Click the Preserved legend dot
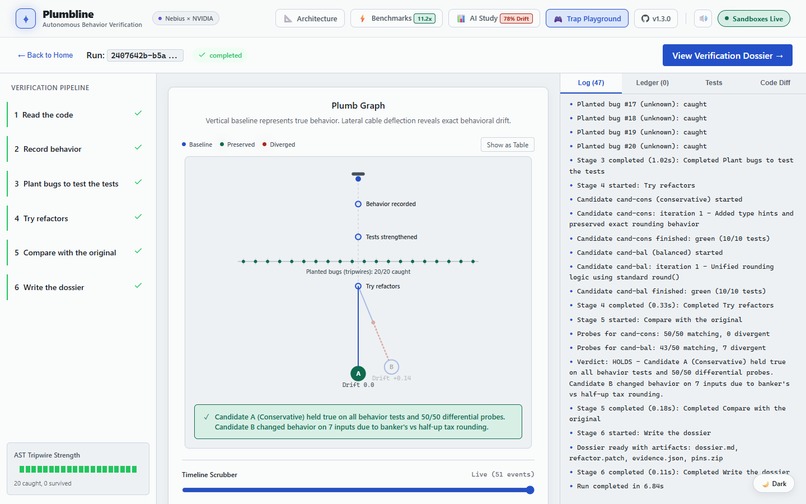Image resolution: width=806 pixels, height=504 pixels. click(222, 145)
